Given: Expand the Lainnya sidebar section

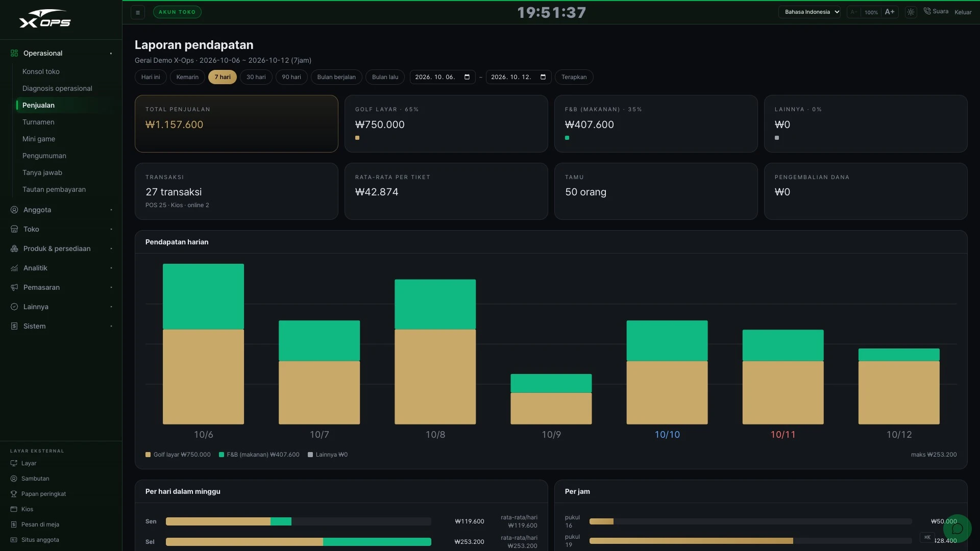Looking at the screenshot, I should [x=61, y=307].
